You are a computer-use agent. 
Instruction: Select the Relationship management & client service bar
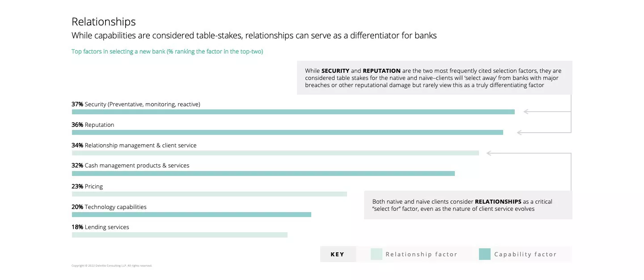click(275, 153)
